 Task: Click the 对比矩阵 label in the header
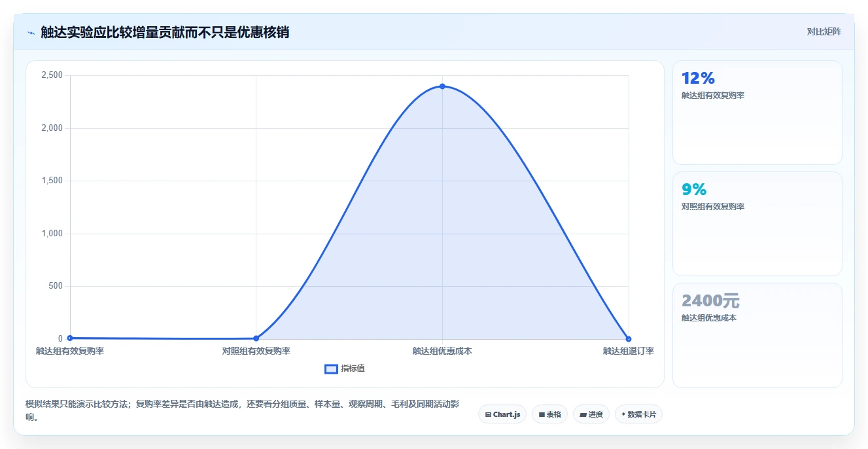tap(824, 31)
